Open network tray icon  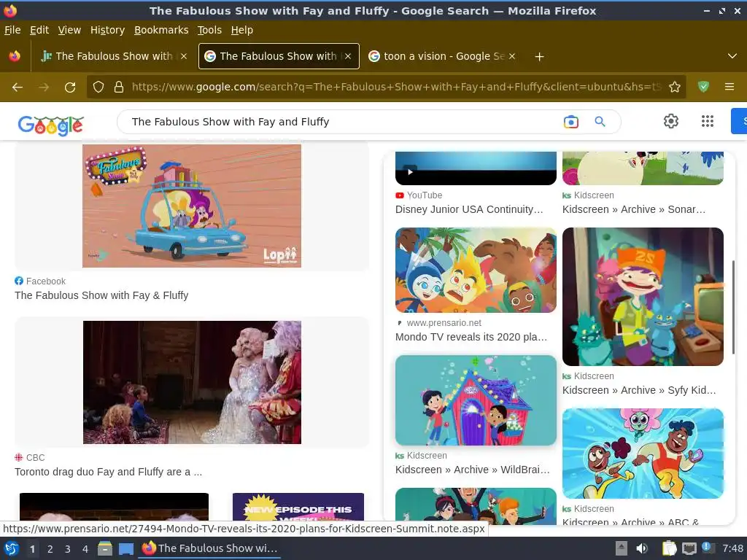click(689, 548)
